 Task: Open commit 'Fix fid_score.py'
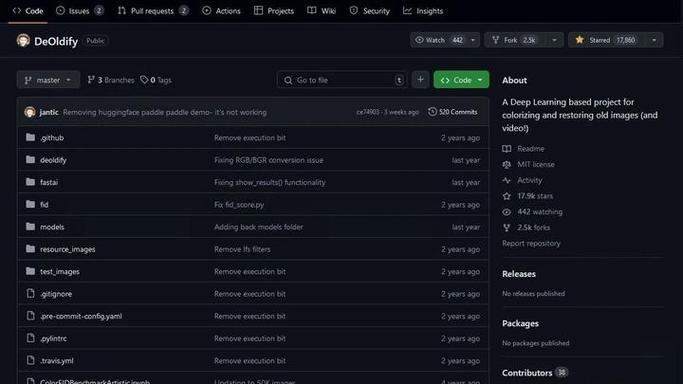pos(239,205)
